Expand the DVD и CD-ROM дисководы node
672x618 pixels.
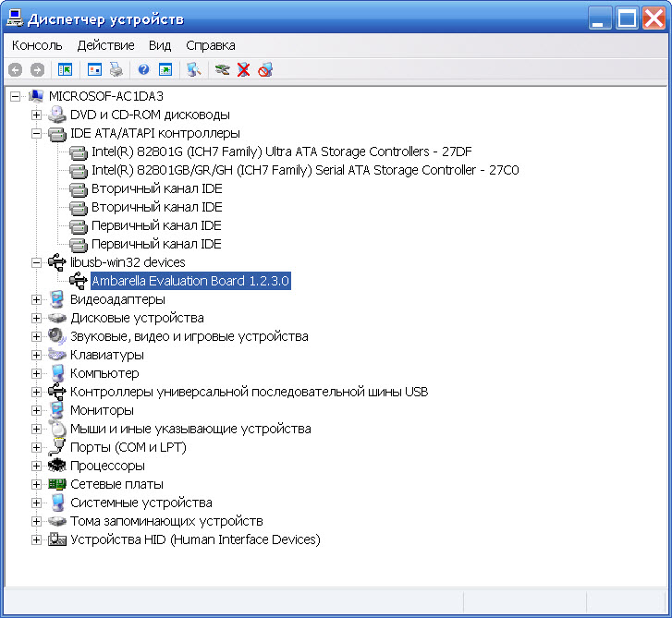point(36,115)
